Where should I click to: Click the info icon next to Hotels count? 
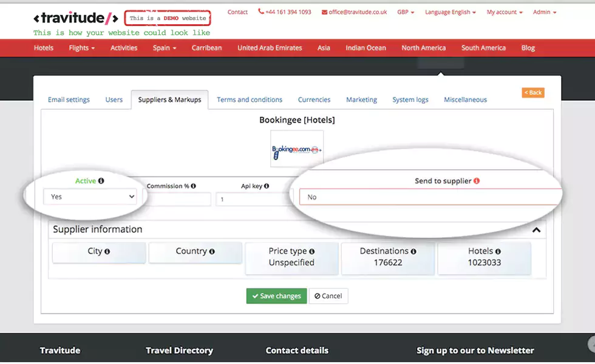click(x=498, y=251)
